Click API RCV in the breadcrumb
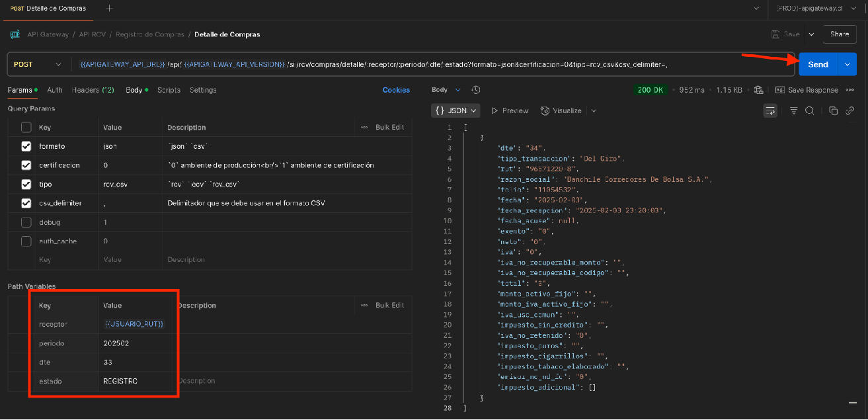 [94, 34]
